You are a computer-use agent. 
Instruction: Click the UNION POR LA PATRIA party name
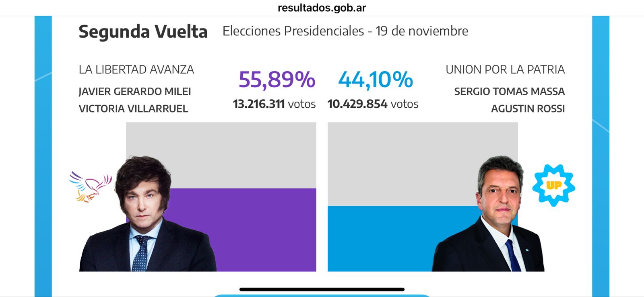point(505,70)
